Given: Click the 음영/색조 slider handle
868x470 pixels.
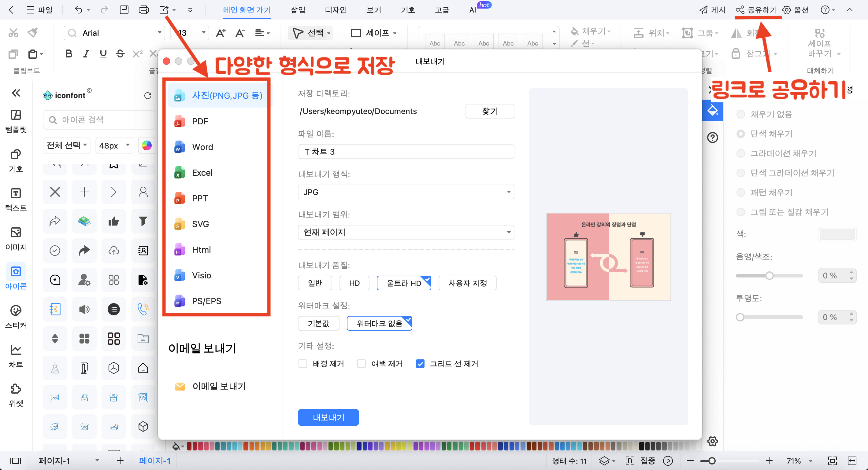Looking at the screenshot, I should coord(769,275).
